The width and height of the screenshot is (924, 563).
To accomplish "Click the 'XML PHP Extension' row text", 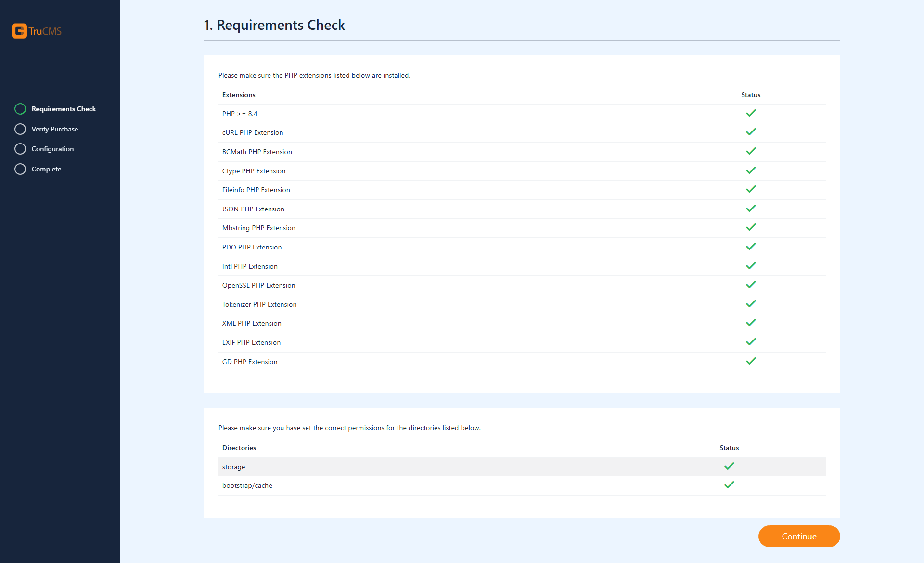I will click(x=252, y=323).
